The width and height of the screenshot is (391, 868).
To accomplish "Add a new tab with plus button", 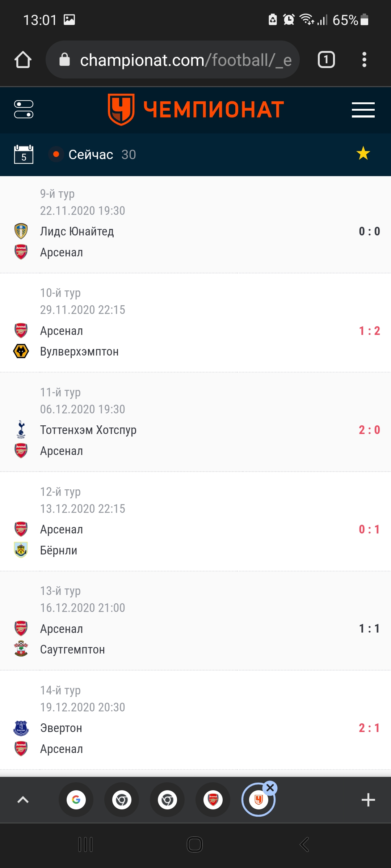I will [x=368, y=800].
